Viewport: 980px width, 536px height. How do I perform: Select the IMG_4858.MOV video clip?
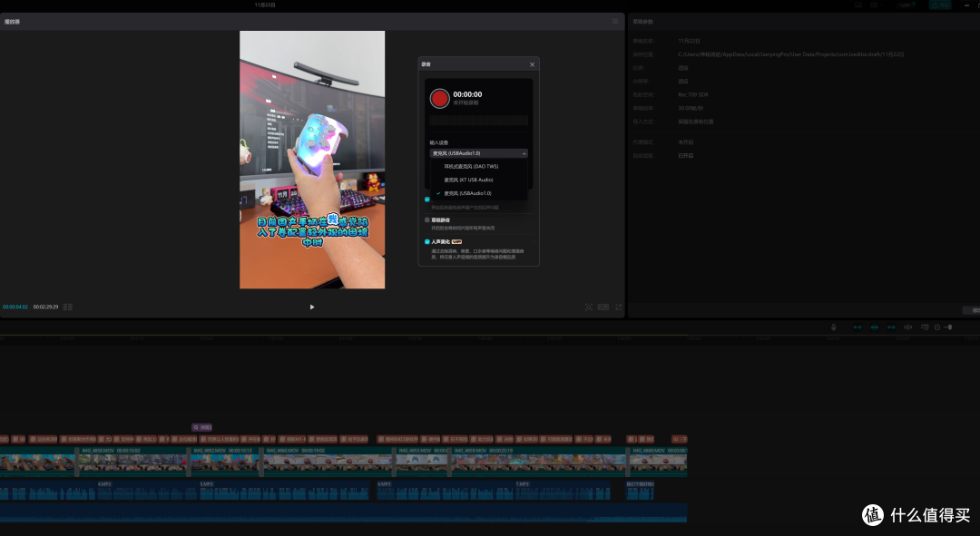pos(132,462)
